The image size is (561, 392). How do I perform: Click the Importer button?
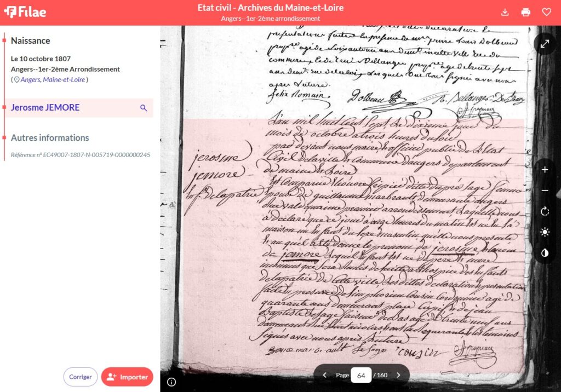[x=127, y=377]
